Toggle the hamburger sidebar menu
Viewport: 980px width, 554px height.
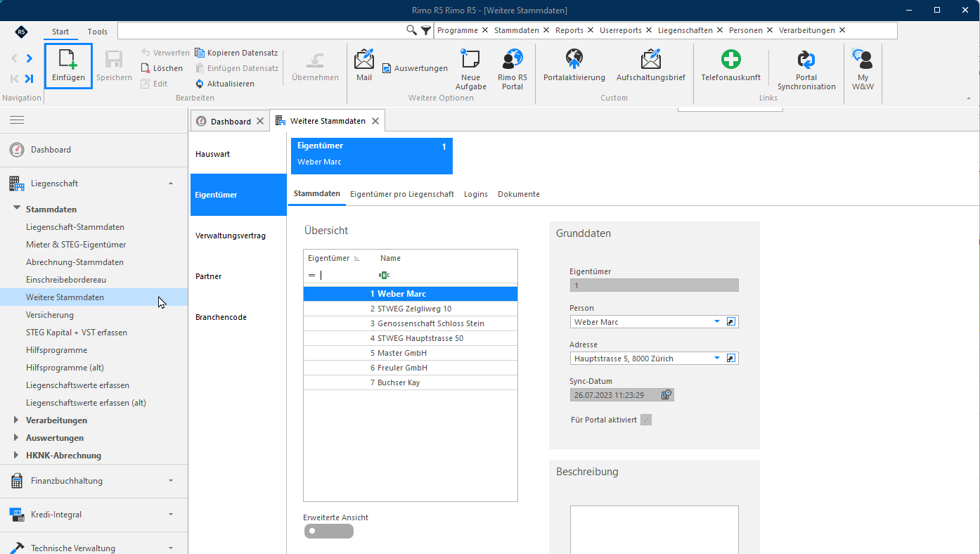click(x=17, y=120)
